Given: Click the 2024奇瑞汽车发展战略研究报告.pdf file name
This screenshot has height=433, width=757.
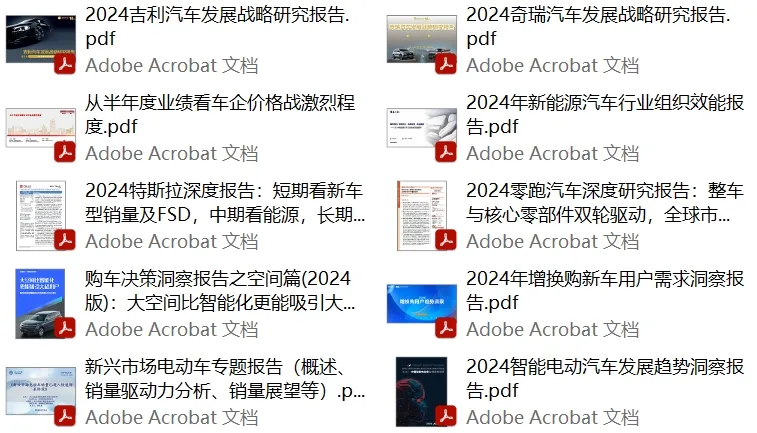Looking at the screenshot, I should (x=598, y=27).
